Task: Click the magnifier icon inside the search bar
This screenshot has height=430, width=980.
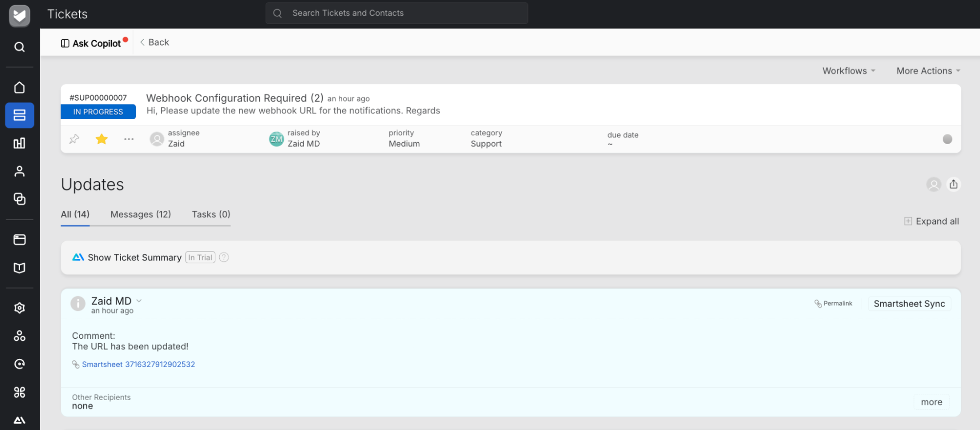Action: [x=277, y=13]
